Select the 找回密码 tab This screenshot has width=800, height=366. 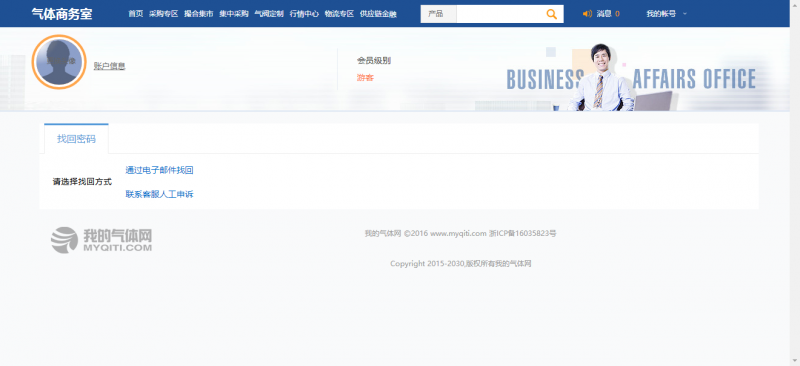pyautogui.click(x=76, y=139)
